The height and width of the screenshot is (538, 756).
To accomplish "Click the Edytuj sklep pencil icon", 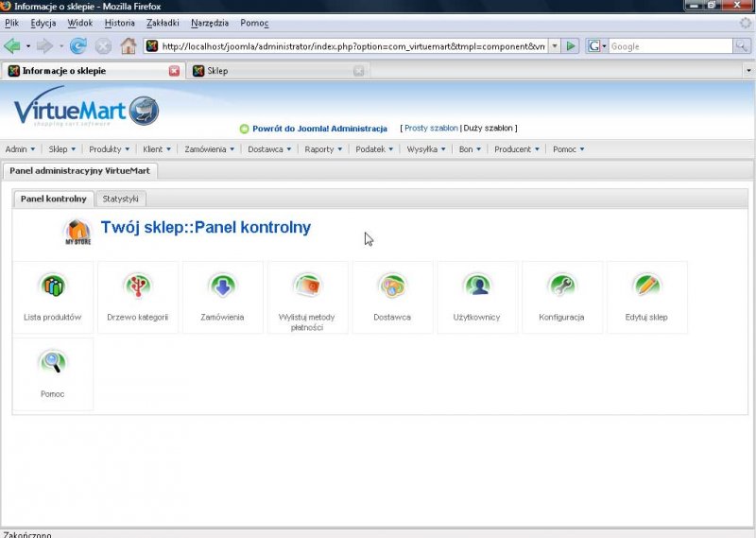I will pyautogui.click(x=646, y=285).
